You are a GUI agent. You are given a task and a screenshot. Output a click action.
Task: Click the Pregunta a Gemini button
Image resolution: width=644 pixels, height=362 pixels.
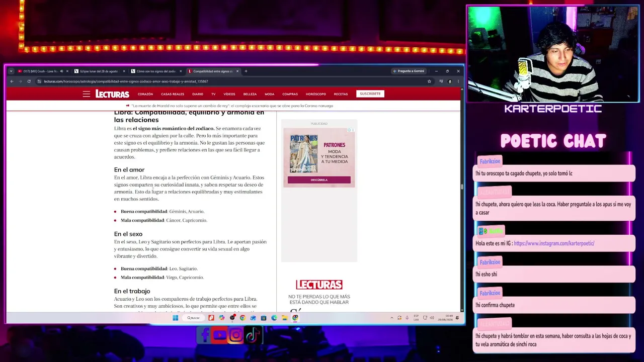(x=409, y=71)
